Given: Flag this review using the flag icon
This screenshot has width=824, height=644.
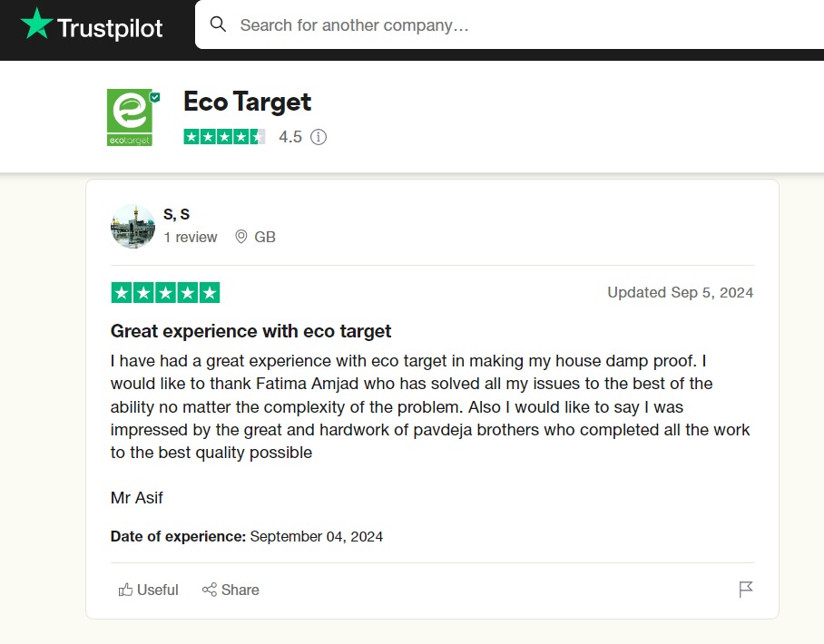Looking at the screenshot, I should tap(746, 590).
